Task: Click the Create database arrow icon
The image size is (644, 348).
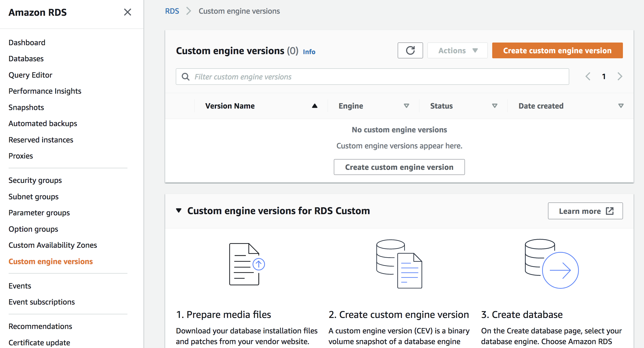Action: pos(551,264)
